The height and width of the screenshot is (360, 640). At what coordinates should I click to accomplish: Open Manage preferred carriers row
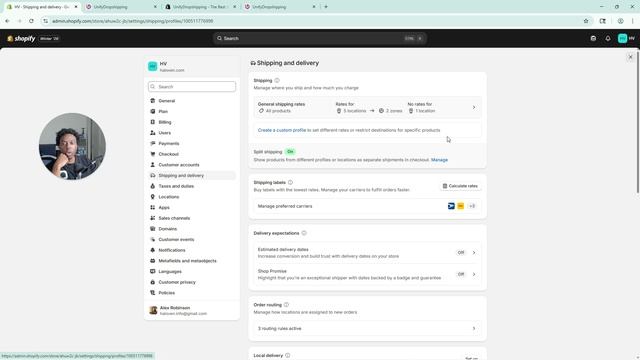click(x=367, y=206)
